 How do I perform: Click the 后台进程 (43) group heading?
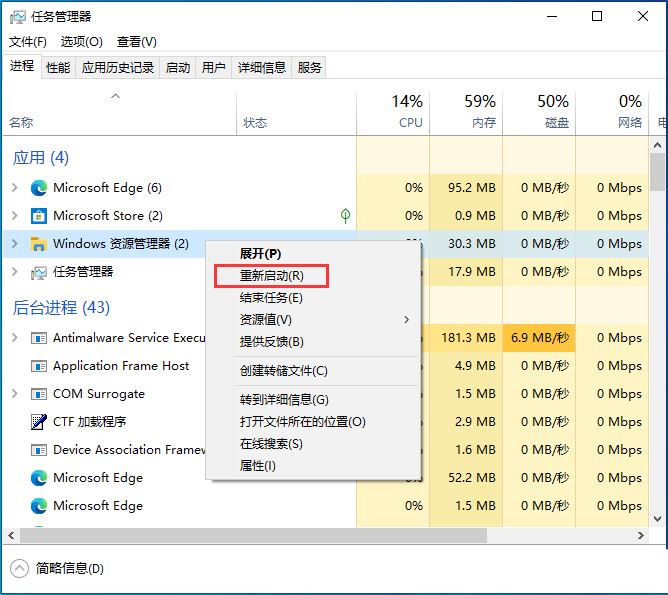[61, 308]
